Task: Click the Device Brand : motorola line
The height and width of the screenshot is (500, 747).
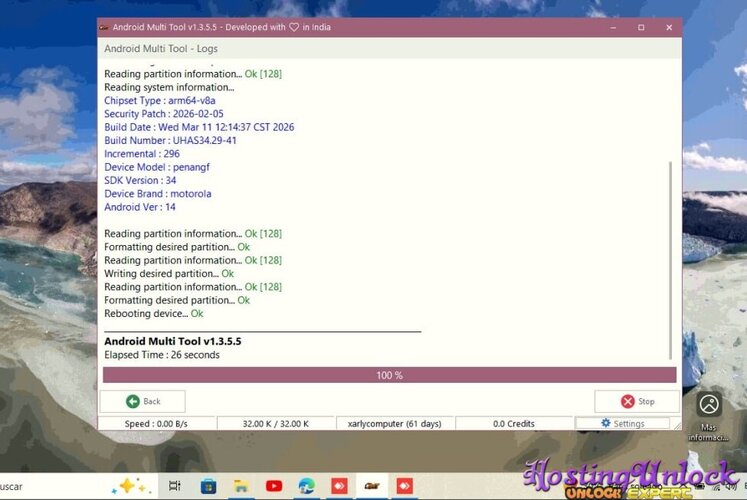Action: click(x=158, y=194)
